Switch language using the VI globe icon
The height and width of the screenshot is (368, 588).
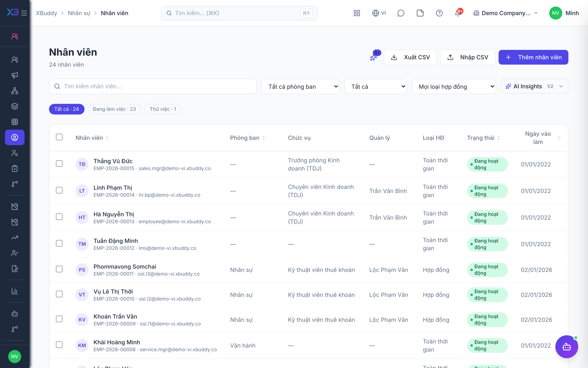[379, 13]
